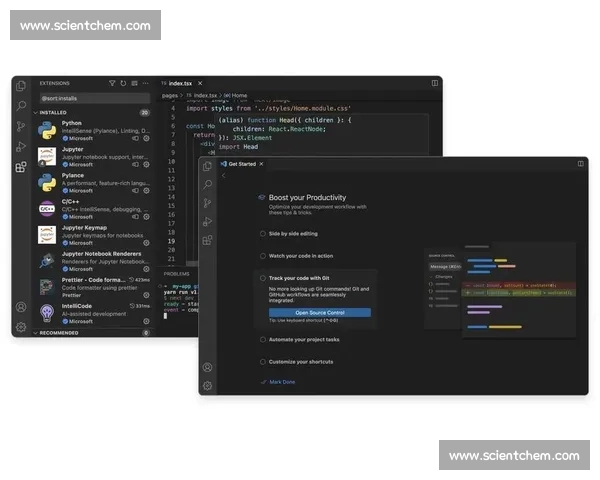Click the pages breadcrumb segment
Image resolution: width=600 pixels, height=480 pixels.
[170, 95]
